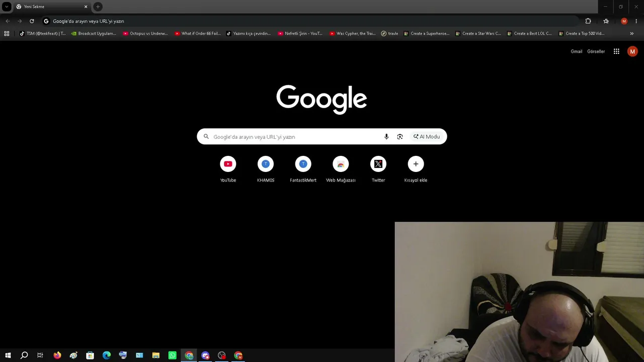Expand the hidden bookmarks overflow chevron
Viewport: 644px width, 362px height.
coord(632,34)
